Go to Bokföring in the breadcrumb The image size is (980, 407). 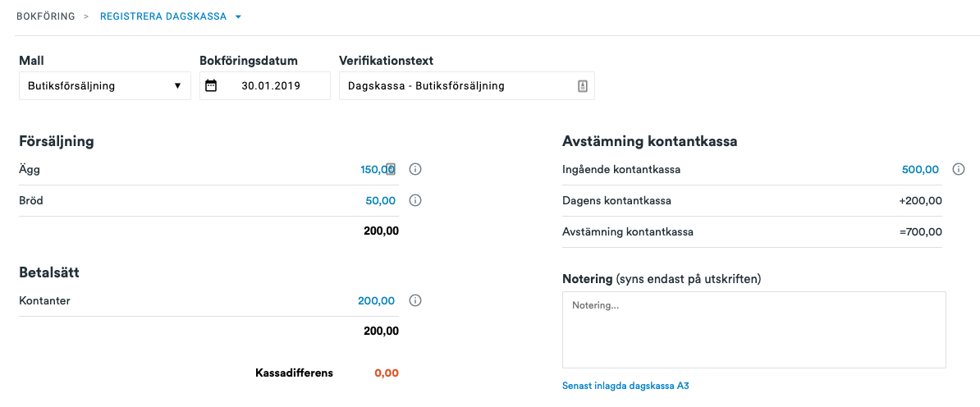click(46, 17)
